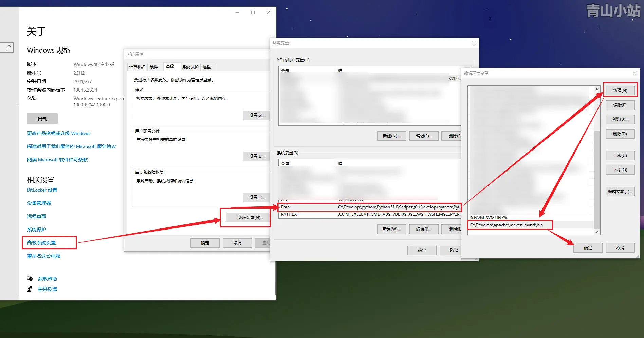Click 取消 in Edit environment variable dialog

[x=620, y=248]
